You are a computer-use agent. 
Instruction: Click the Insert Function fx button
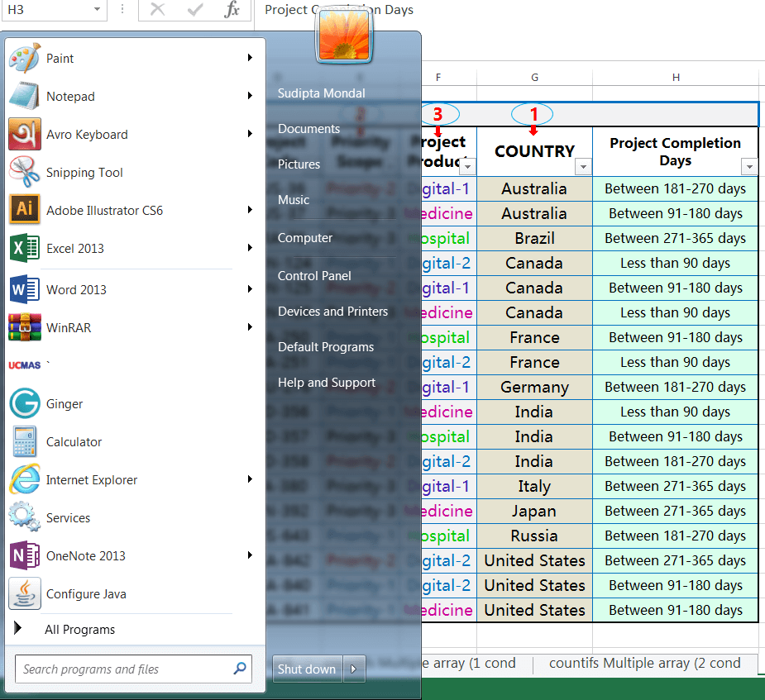coord(232,9)
